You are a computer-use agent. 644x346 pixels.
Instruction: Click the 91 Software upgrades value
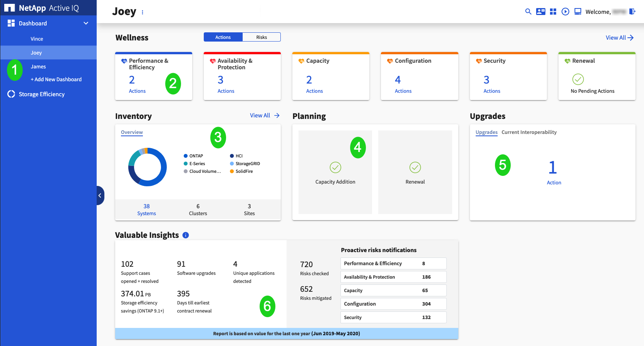(181, 264)
